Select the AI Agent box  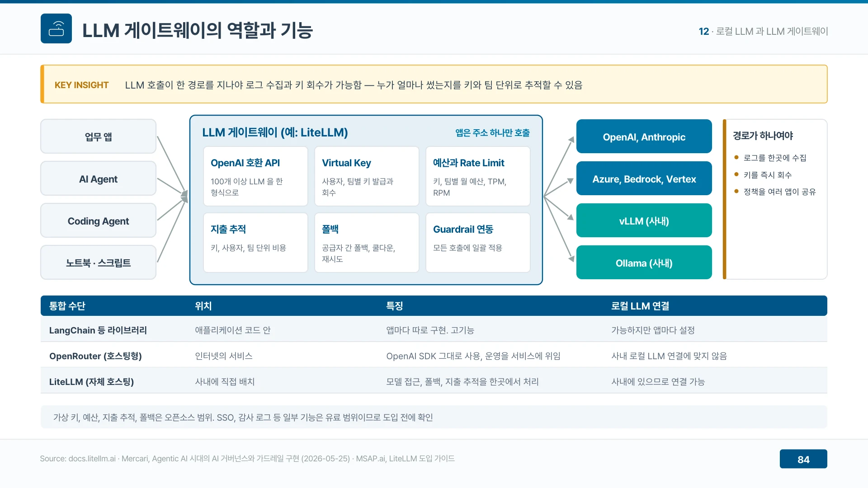(98, 178)
